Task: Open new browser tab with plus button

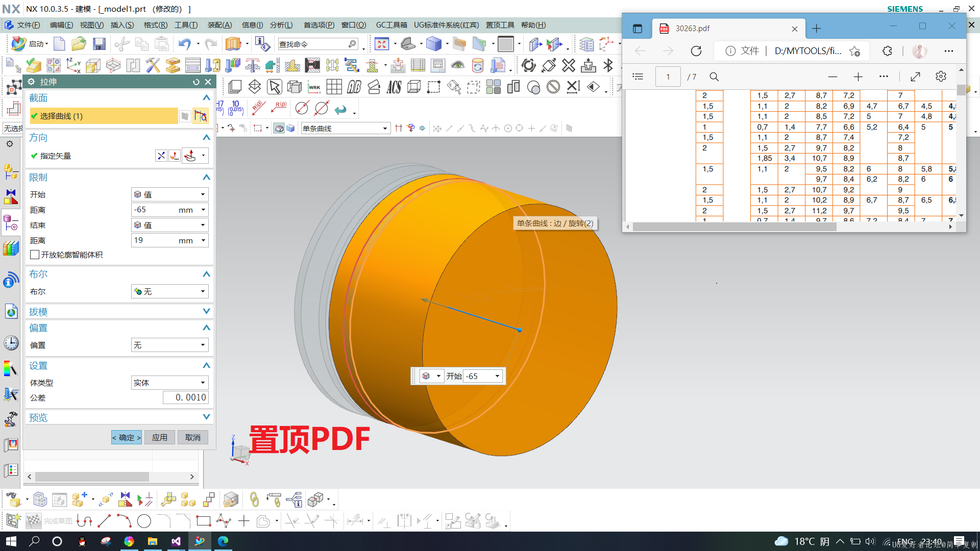Action: point(816,29)
